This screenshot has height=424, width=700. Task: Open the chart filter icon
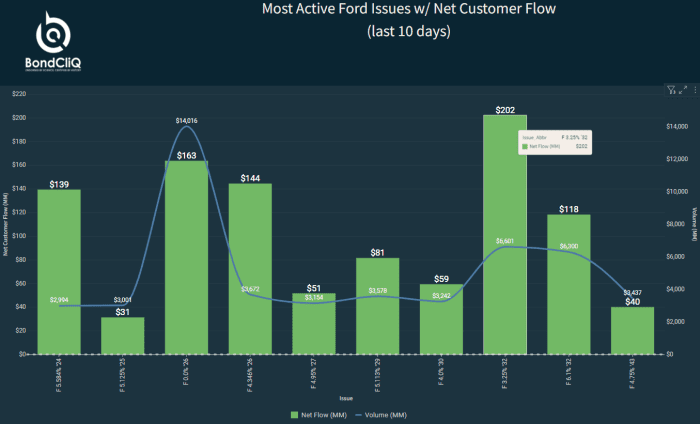coord(671,91)
